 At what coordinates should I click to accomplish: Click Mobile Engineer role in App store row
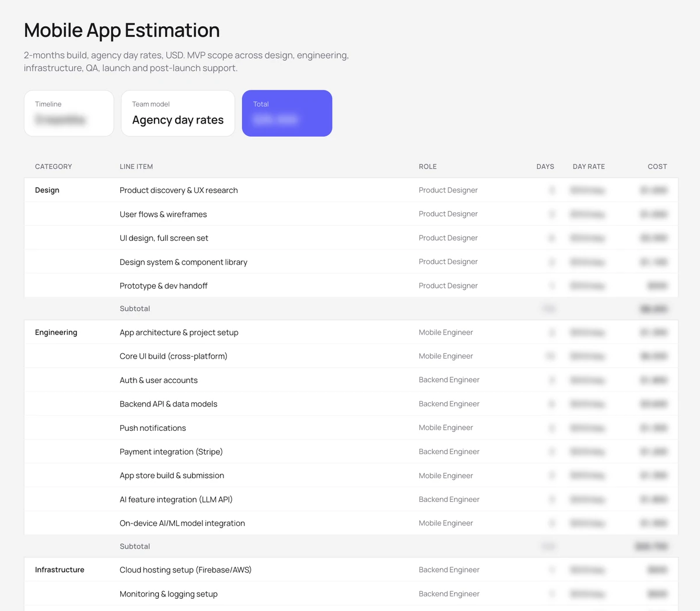click(446, 476)
